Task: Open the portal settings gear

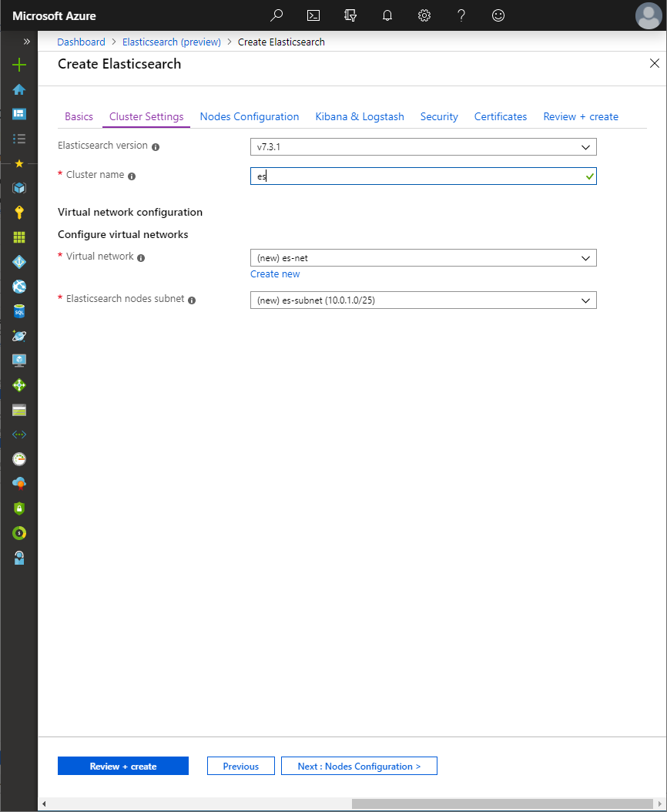Action: click(424, 15)
